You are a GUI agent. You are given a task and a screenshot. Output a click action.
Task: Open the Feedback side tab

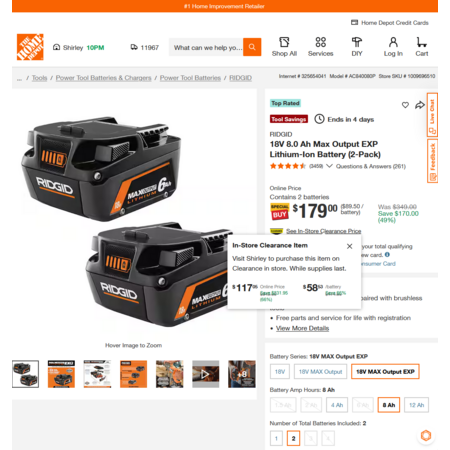(432, 161)
